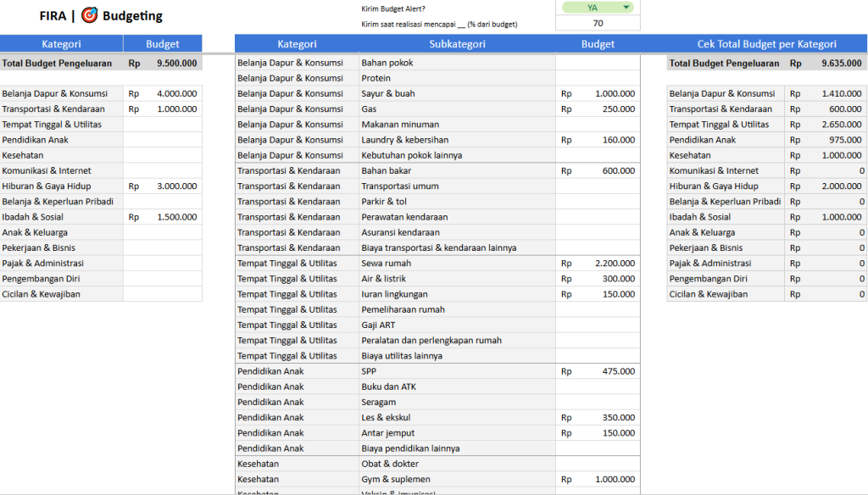Click the Gaji ART subcategory

coord(457,325)
